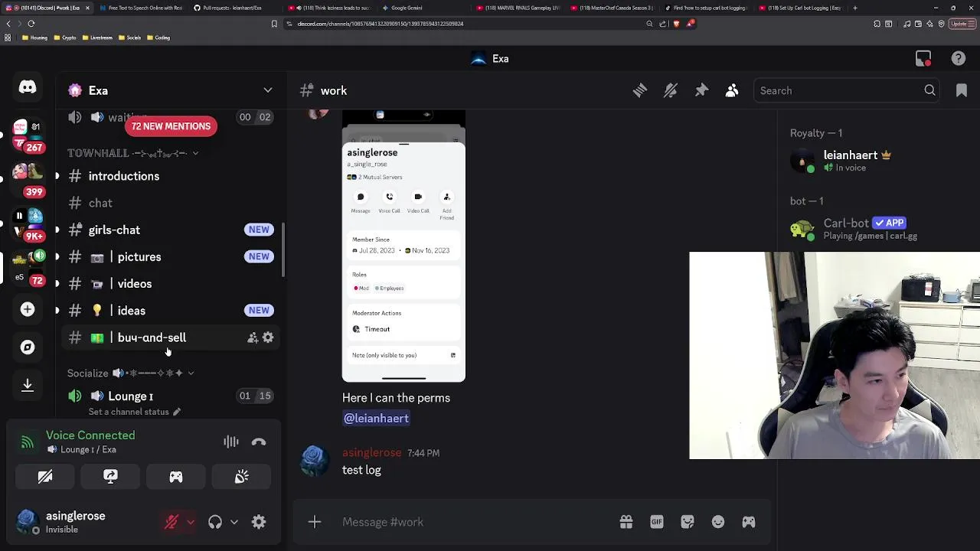The width and height of the screenshot is (980, 551).
Task: Click Voice Connected status text
Action: coord(90,435)
